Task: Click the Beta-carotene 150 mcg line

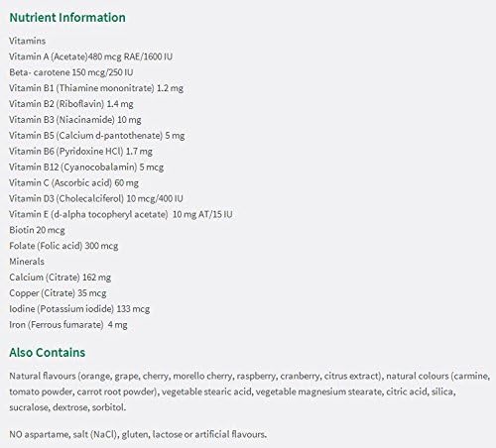Action: (x=71, y=72)
